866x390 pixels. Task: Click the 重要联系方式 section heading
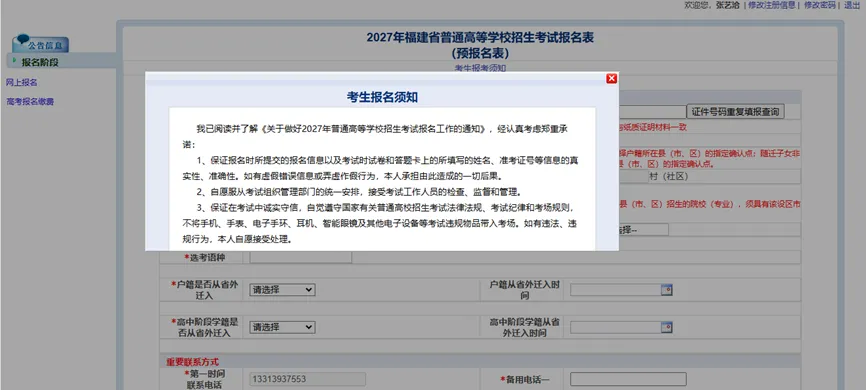[193, 362]
